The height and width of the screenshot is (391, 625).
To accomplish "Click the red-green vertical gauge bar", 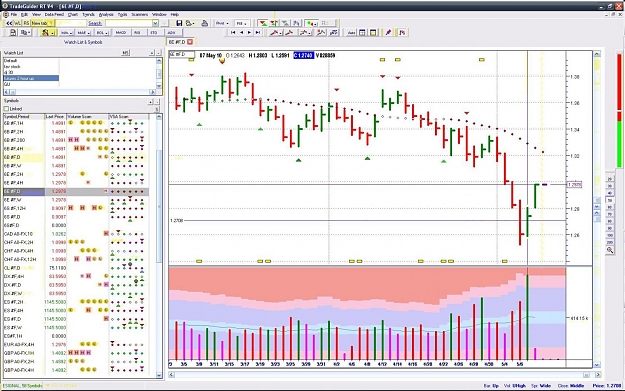I will 619,110.
